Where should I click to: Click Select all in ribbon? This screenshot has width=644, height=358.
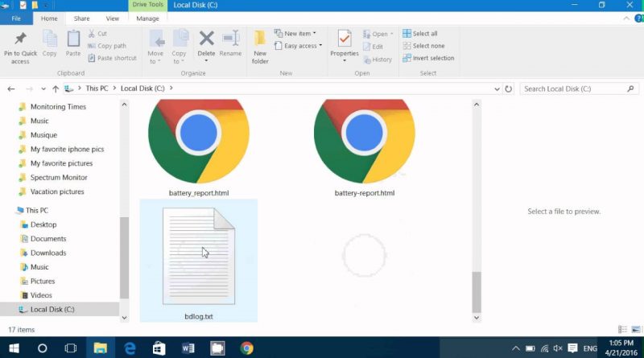pos(419,33)
